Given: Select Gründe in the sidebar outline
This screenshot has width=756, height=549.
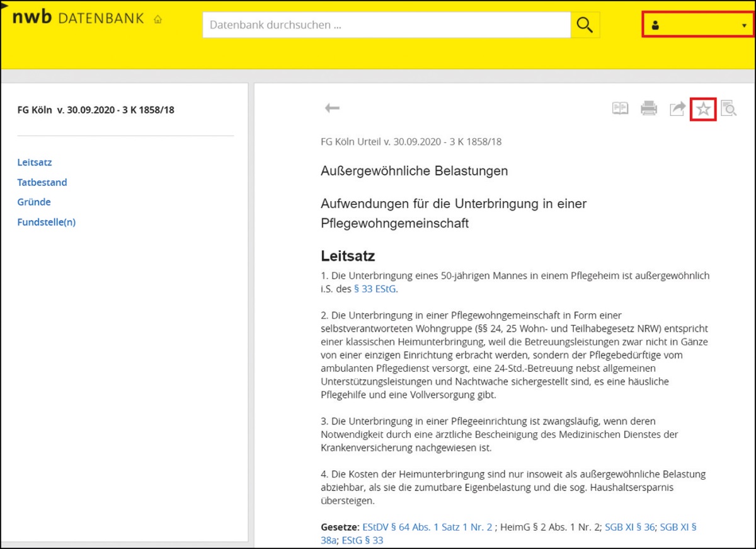Looking at the screenshot, I should click(34, 202).
